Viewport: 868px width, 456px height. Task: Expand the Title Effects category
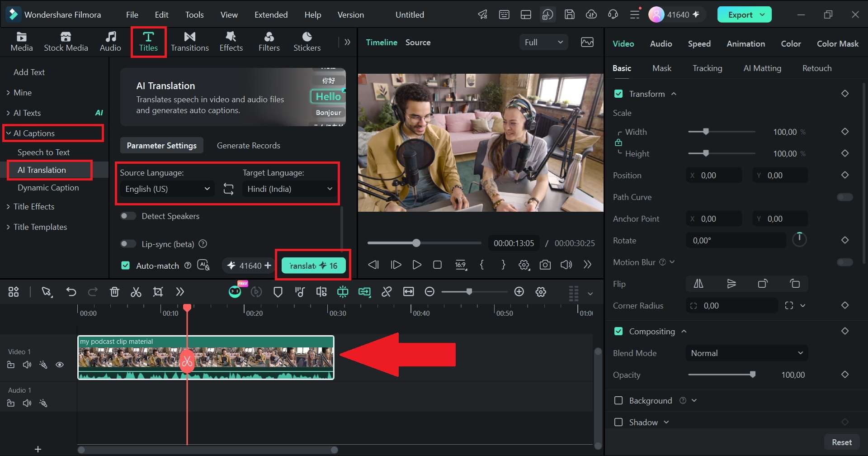tap(8, 206)
